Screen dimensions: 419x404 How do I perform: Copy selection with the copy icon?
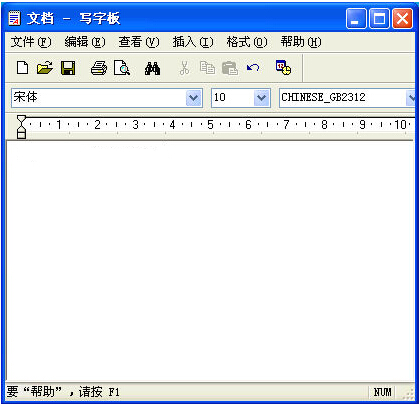pos(207,68)
